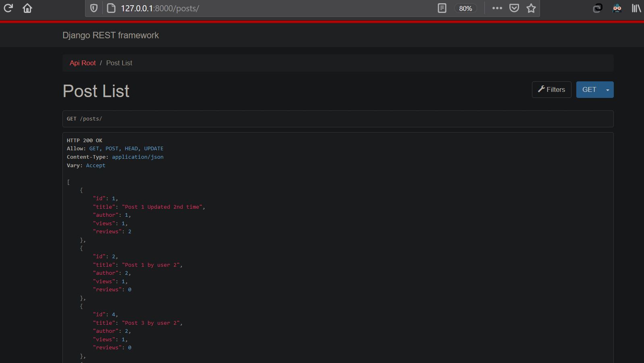Click the address bar URL 127.0.0.1:8000/posts/
644x363 pixels.
[160, 8]
